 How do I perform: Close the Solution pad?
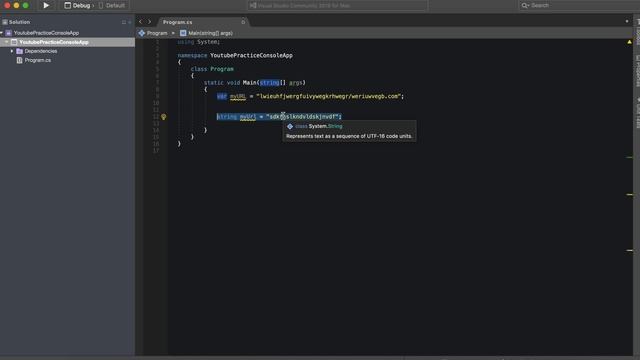point(130,22)
